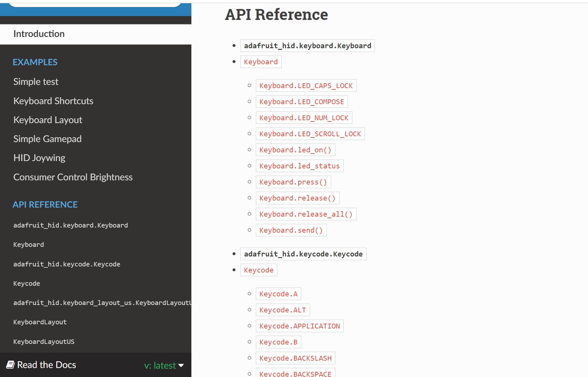Click adafruit_hid.keycode.Keycode in sidebar
588x377 pixels.
67,264
